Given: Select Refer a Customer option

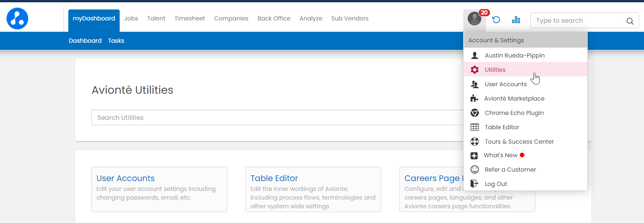Looking at the screenshot, I should click(510, 170).
